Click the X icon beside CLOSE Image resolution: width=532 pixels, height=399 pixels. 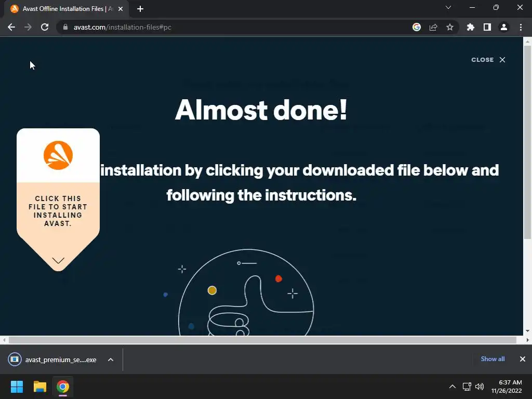[502, 60]
